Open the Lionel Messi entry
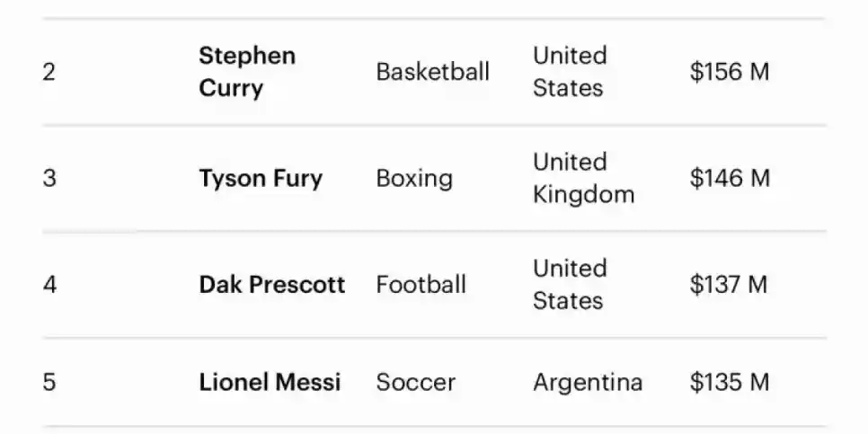The height and width of the screenshot is (434, 868). tap(270, 382)
